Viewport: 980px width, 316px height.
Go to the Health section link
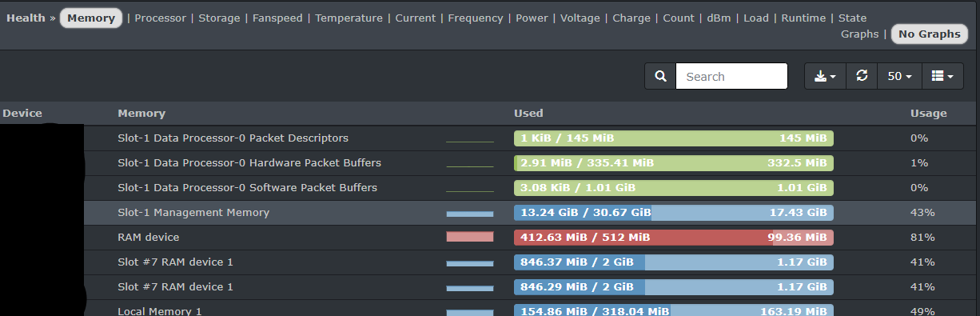tap(26, 18)
